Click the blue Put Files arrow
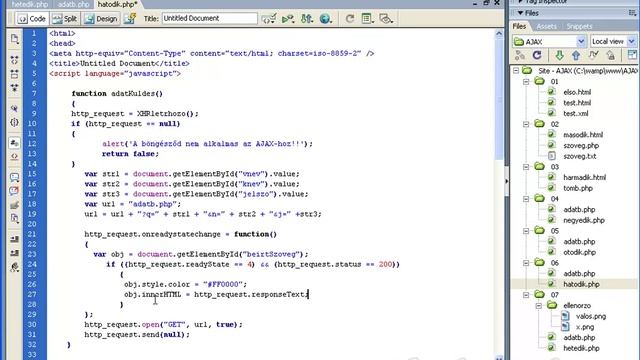Viewport: 640px width, 360px height. tap(576, 55)
